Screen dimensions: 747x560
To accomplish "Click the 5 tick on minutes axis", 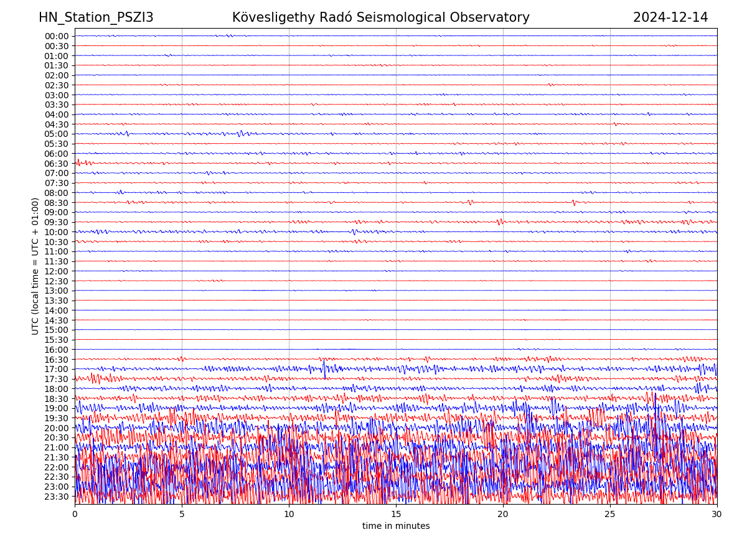I will coord(182,515).
